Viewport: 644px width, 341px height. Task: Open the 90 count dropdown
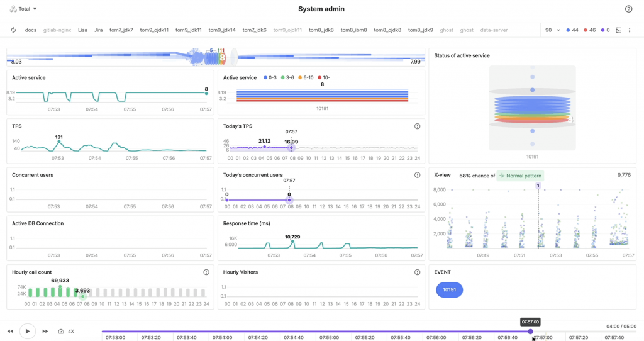click(552, 30)
